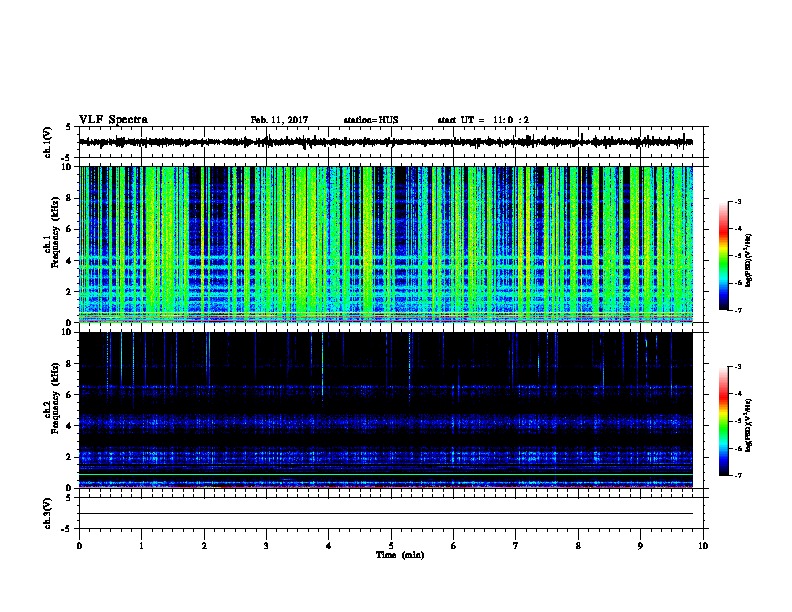Select the "ch.1 Frequency (kHz)" axis label
This screenshot has height=612, width=792.
[x=52, y=233]
